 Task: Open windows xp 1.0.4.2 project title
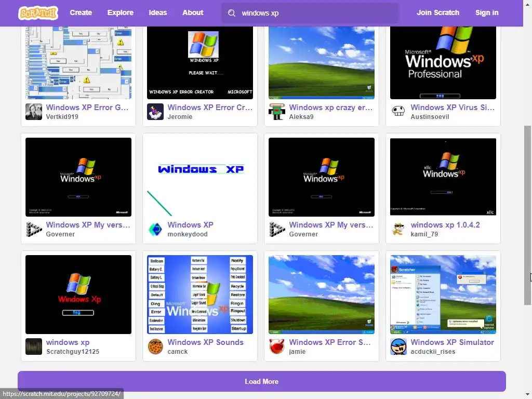pos(445,224)
